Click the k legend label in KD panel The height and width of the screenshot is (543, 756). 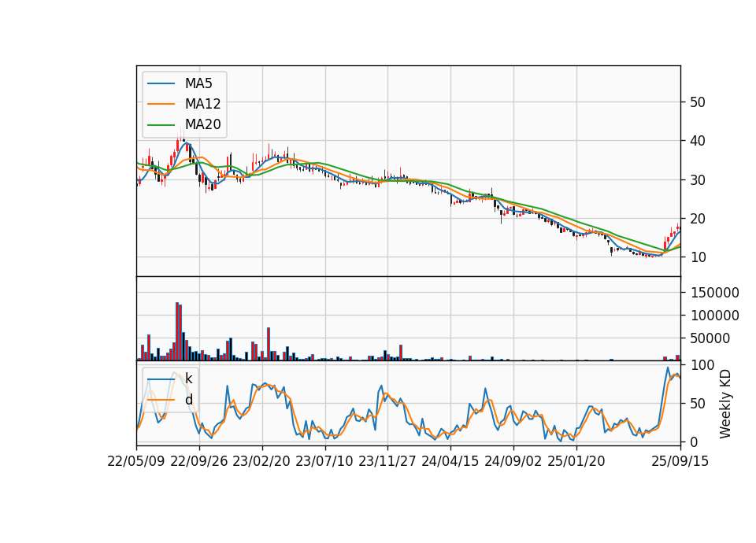pyautogui.click(x=188, y=379)
